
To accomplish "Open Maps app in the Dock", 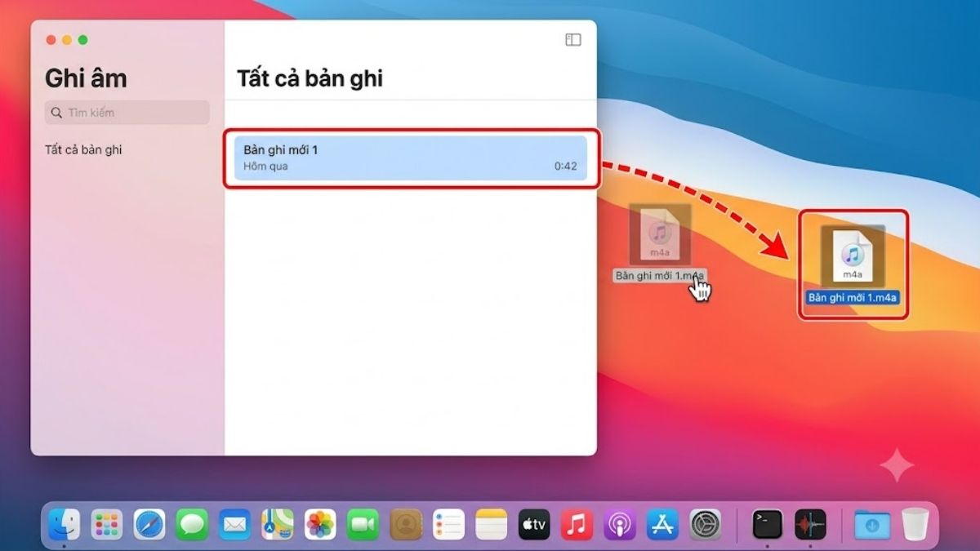I will point(278,524).
